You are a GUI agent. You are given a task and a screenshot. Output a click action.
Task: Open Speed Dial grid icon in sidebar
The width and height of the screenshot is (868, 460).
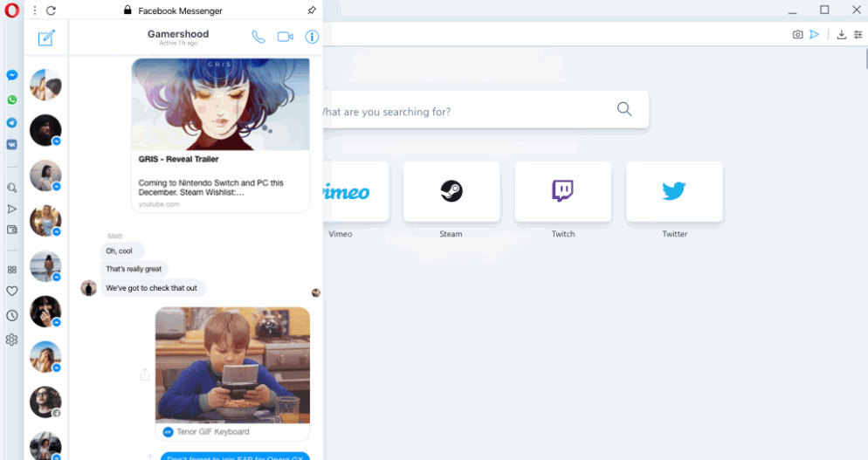11,270
